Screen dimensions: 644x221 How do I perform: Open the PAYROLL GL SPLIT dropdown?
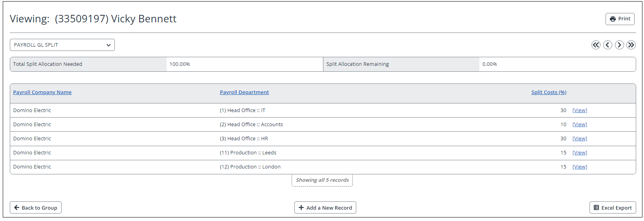[62, 45]
